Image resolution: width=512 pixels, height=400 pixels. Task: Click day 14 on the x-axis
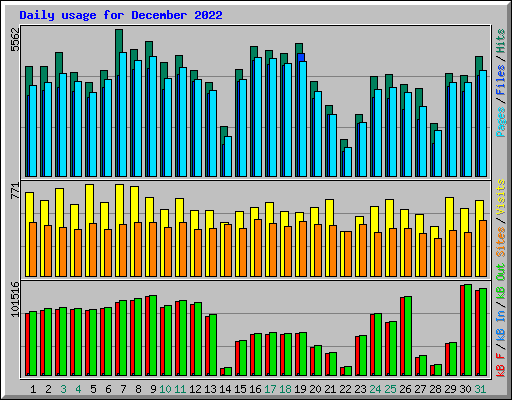pos(225,389)
